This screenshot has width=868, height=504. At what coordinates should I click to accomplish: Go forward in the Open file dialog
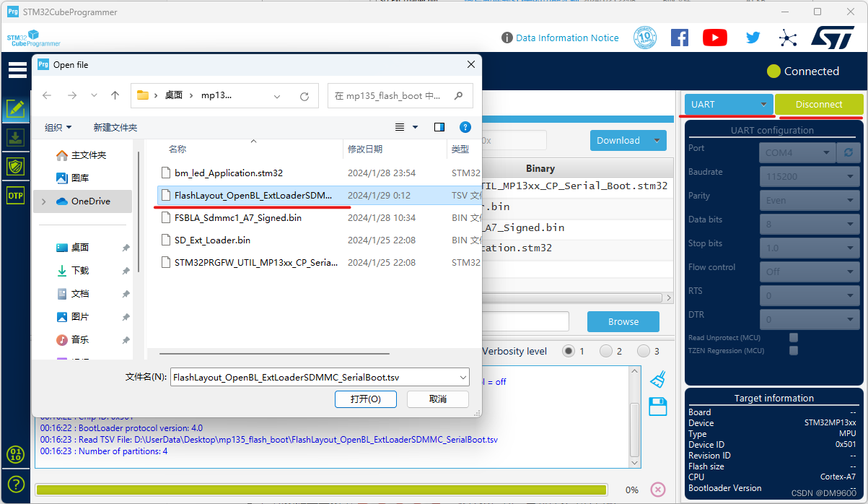tap(71, 95)
